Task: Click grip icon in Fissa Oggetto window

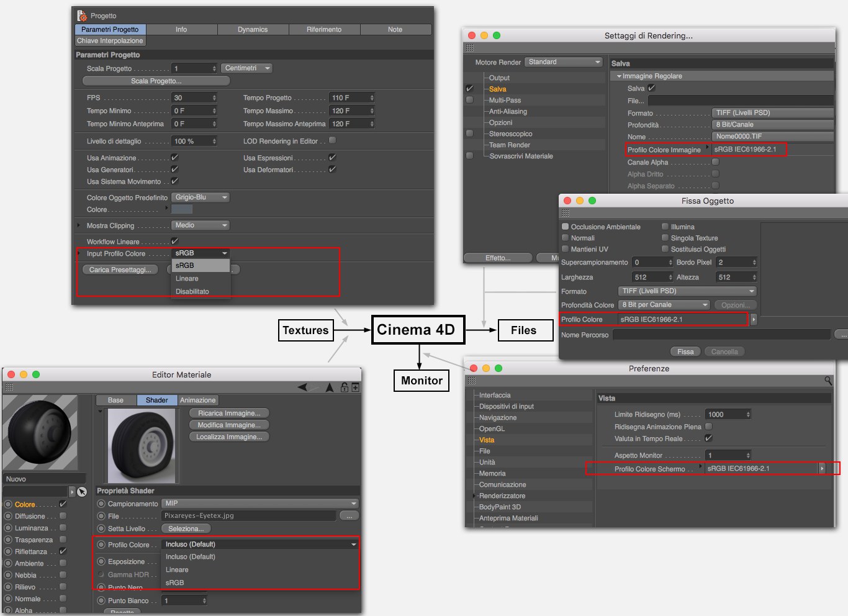Action: (566, 213)
